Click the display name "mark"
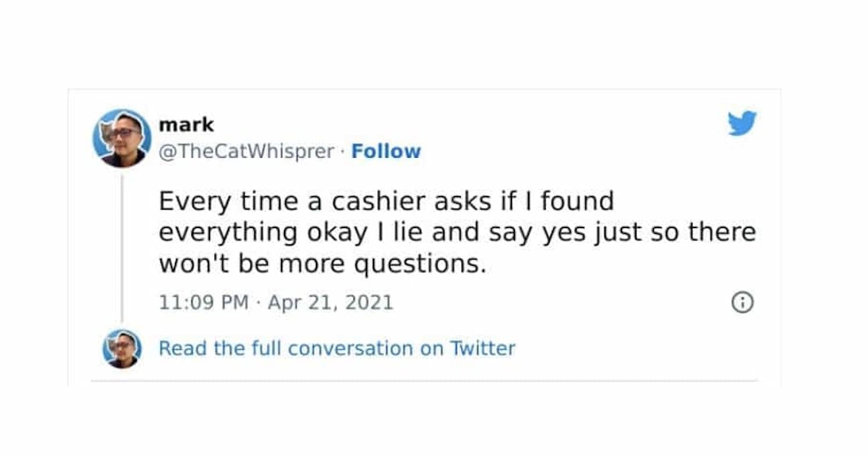The width and height of the screenshot is (868, 455). [x=186, y=125]
